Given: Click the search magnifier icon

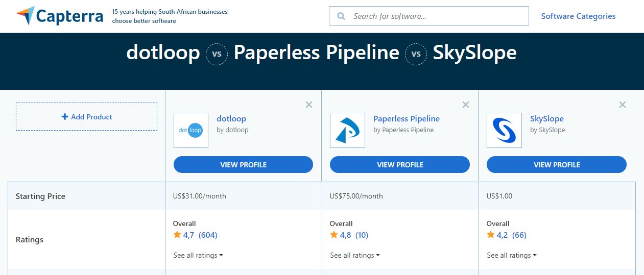Looking at the screenshot, I should click(x=341, y=16).
